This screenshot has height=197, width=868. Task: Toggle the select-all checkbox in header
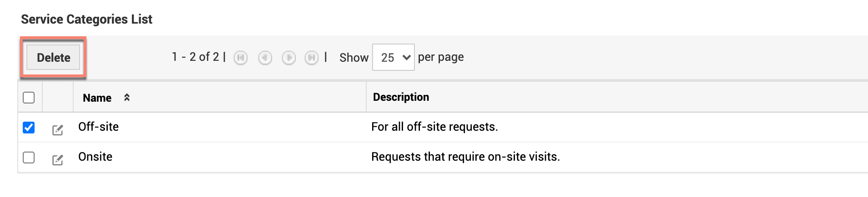click(x=29, y=98)
